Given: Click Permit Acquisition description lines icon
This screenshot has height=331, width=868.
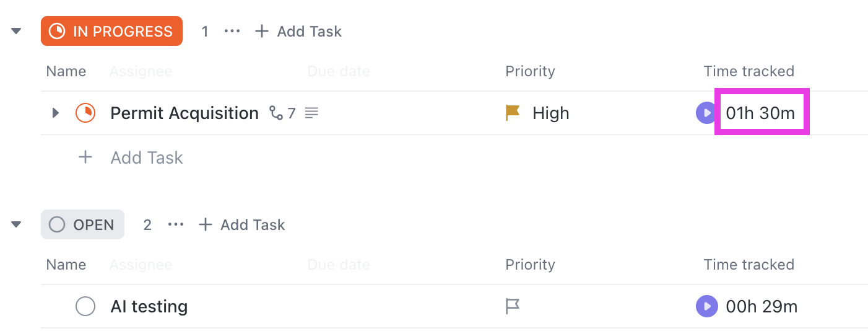Looking at the screenshot, I should tap(312, 113).
